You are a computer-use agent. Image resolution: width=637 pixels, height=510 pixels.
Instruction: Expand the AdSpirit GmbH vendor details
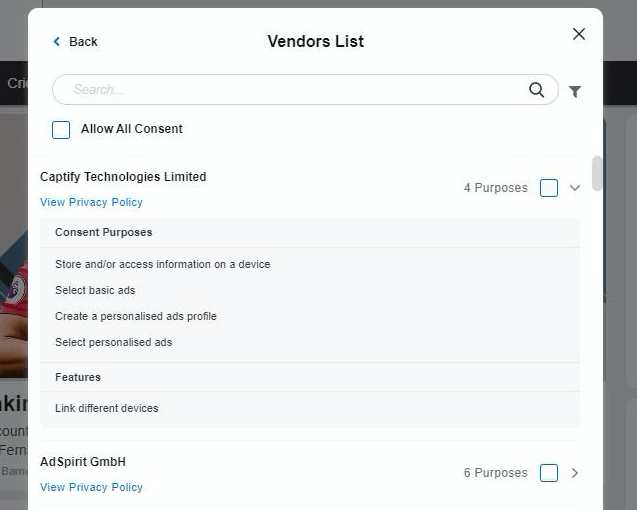point(575,473)
